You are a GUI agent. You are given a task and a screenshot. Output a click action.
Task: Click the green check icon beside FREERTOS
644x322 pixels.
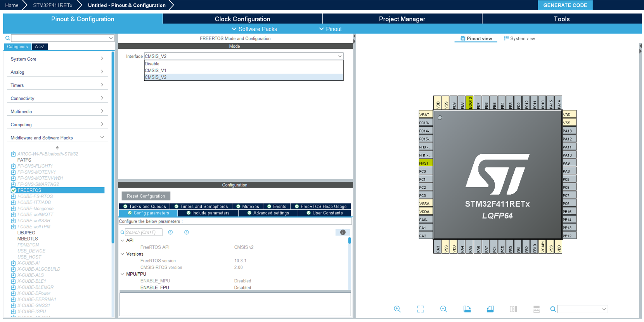pos(14,190)
